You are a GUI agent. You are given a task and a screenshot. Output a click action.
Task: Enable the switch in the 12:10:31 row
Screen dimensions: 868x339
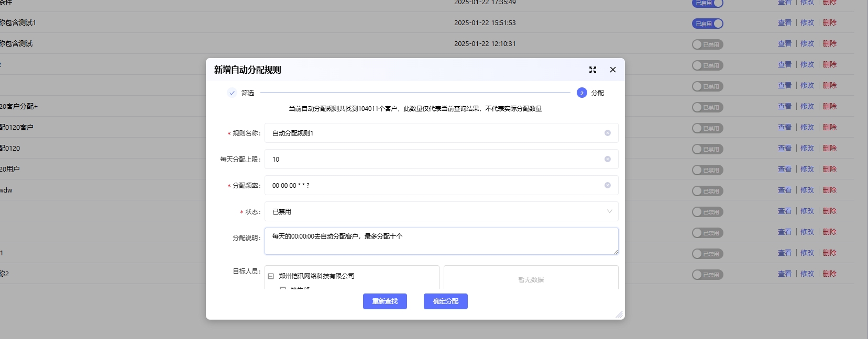(x=707, y=44)
